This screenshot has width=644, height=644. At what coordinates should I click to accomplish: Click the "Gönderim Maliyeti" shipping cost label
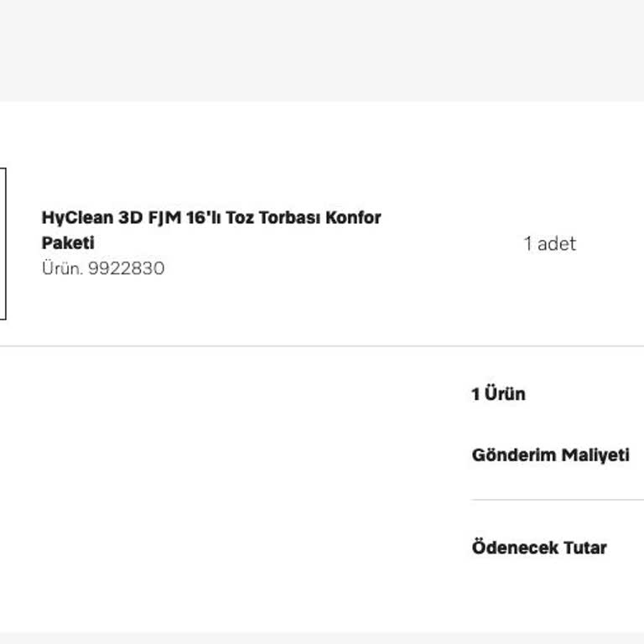point(550,455)
